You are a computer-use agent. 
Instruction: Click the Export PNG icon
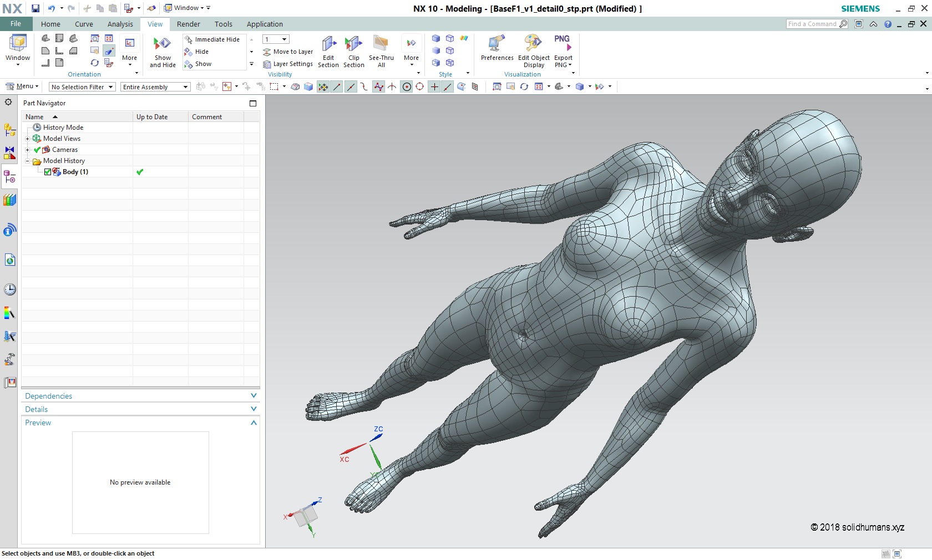[563, 44]
